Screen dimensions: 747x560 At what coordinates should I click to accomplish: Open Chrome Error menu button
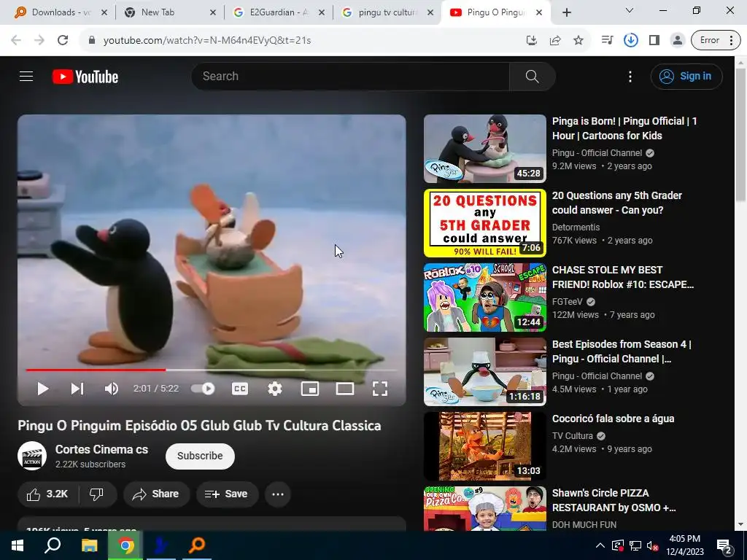pos(716,40)
